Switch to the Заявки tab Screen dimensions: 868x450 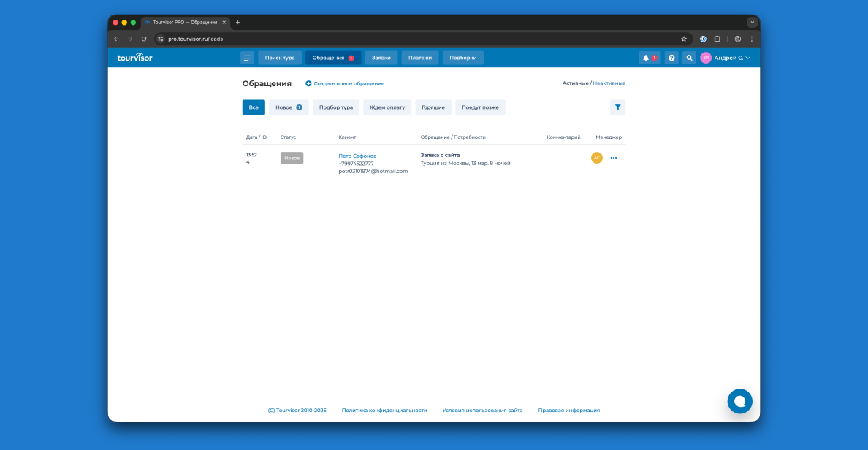pyautogui.click(x=381, y=57)
